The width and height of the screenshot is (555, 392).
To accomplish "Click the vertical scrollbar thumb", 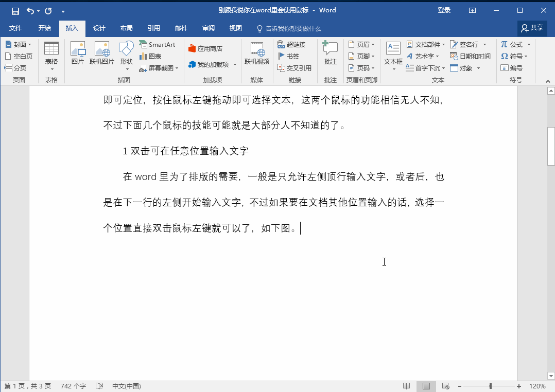I will pos(551,146).
